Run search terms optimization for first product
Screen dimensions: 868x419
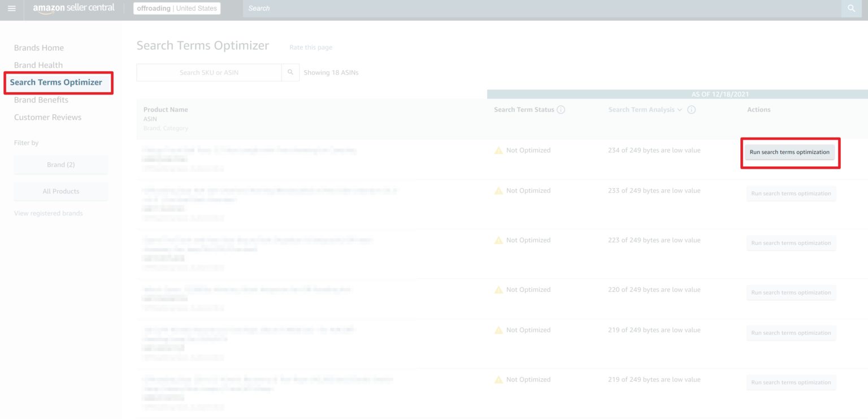point(789,152)
